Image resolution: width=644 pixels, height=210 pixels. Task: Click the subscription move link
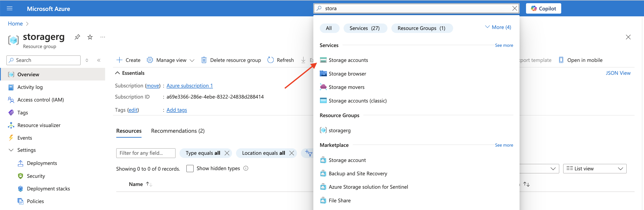point(153,86)
